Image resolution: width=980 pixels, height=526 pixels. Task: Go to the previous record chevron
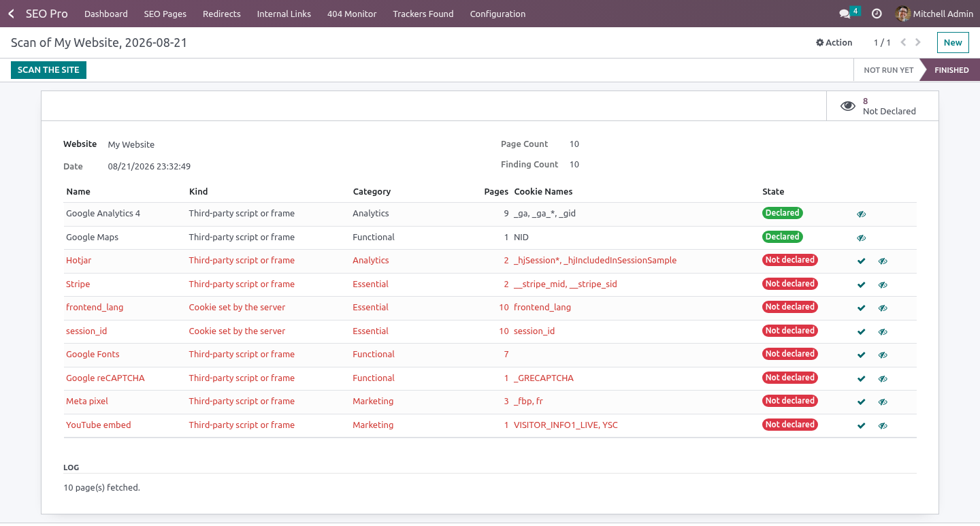903,42
